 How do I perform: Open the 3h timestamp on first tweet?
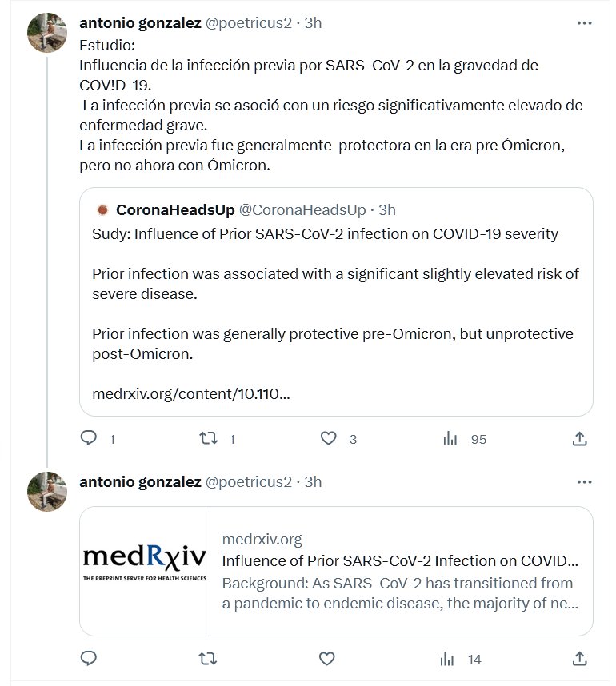[x=313, y=23]
